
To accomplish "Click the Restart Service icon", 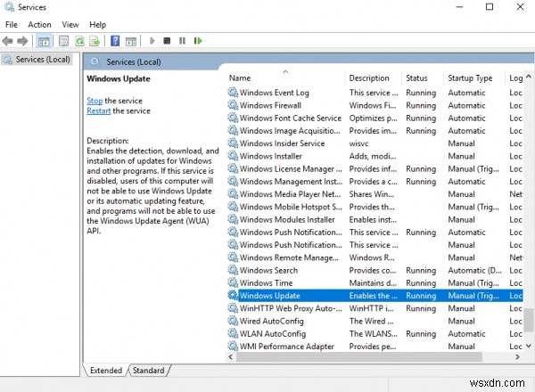I will click(198, 41).
